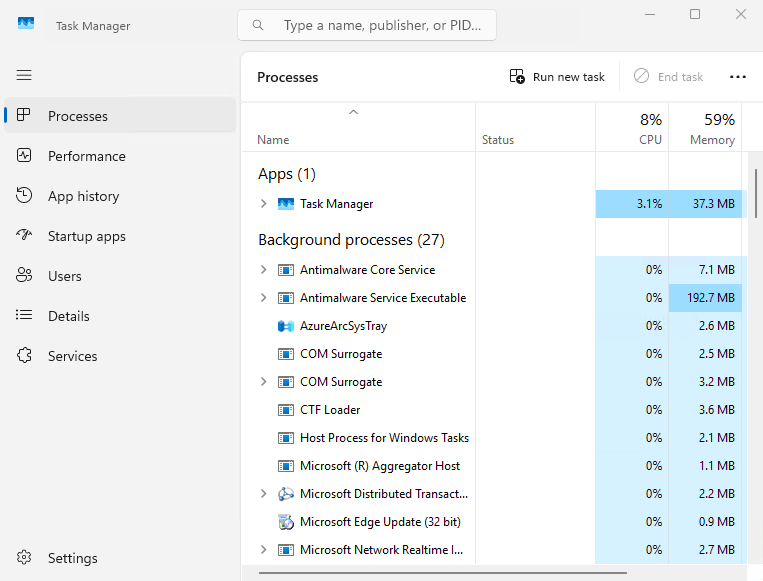Click the End task circle icon
The image size is (763, 581).
[641, 76]
